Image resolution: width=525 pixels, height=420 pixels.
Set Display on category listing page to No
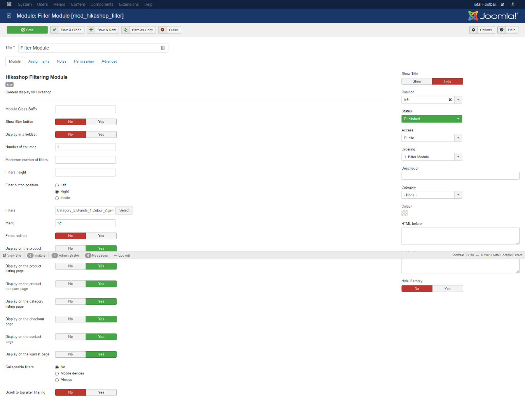coord(70,301)
